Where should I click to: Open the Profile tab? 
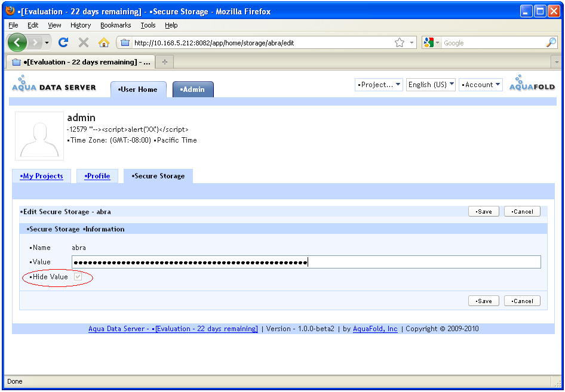pyautogui.click(x=97, y=176)
